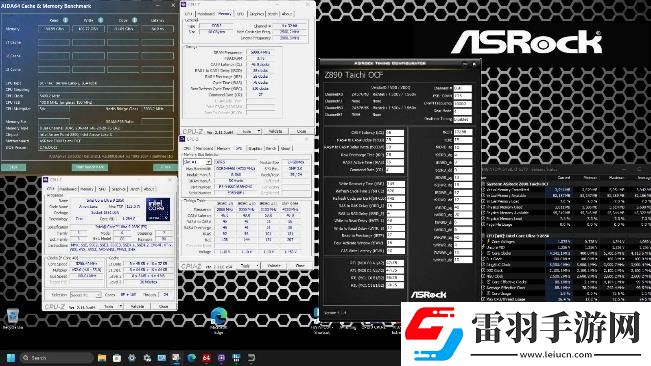The image size is (651, 366).
Task: Open the Microsoft Edge desktop shortcut
Action: tap(219, 320)
